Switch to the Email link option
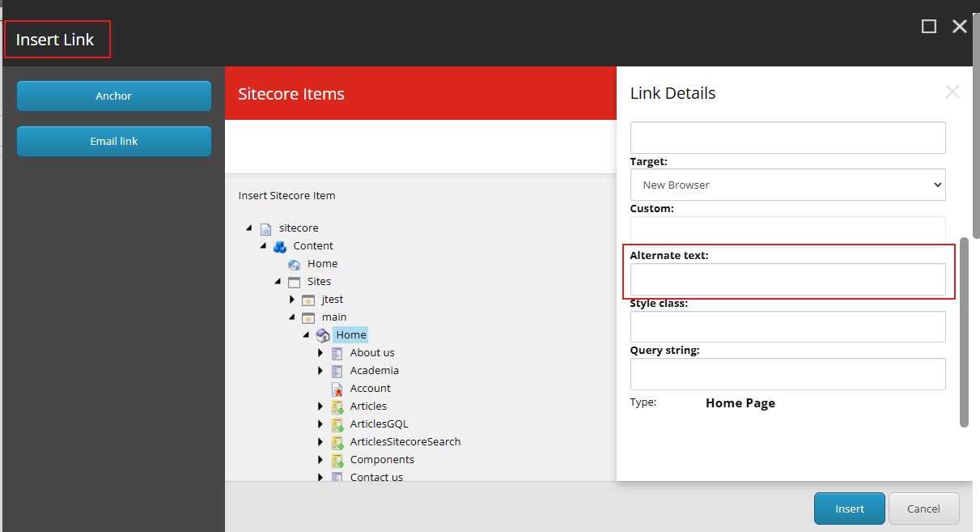Image resolution: width=980 pixels, height=532 pixels. click(113, 141)
